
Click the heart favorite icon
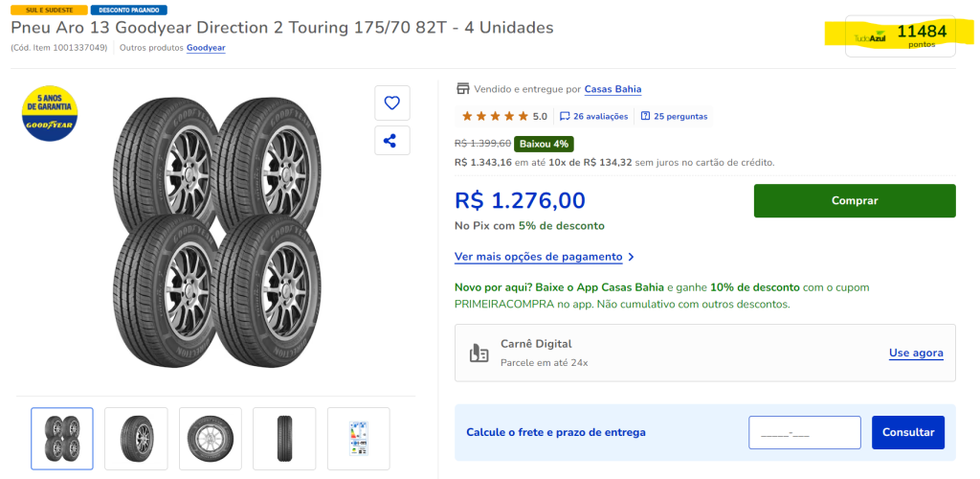(391, 103)
